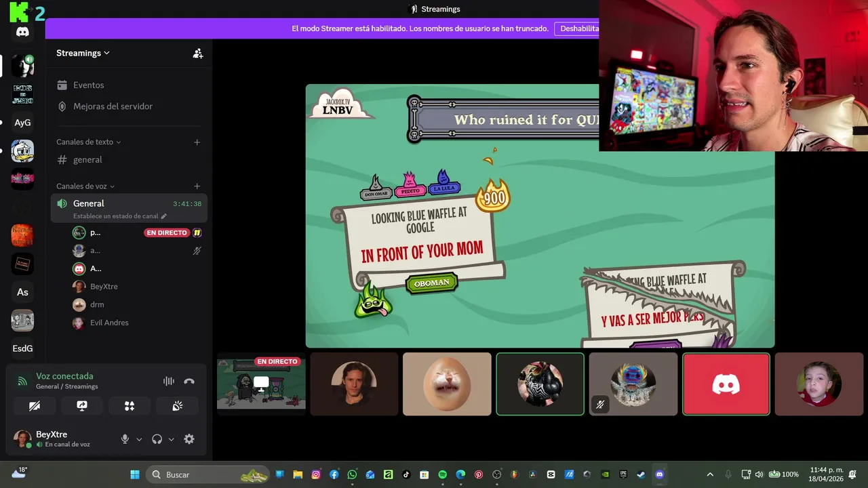868x488 pixels.
Task: Click the Voz conectada status text
Action: (x=64, y=376)
